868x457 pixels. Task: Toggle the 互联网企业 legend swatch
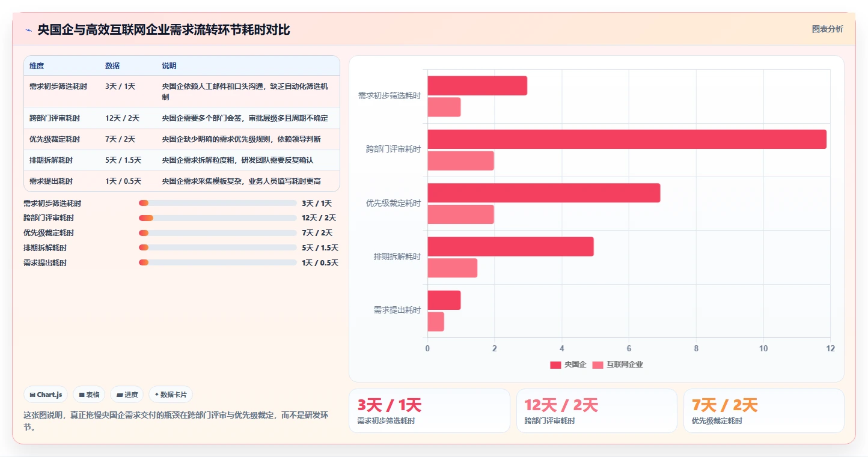(598, 365)
